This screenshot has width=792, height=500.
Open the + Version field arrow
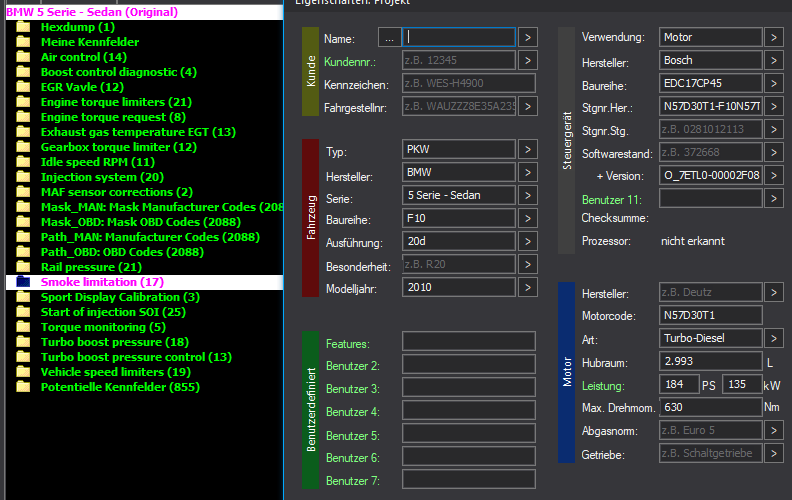774,176
